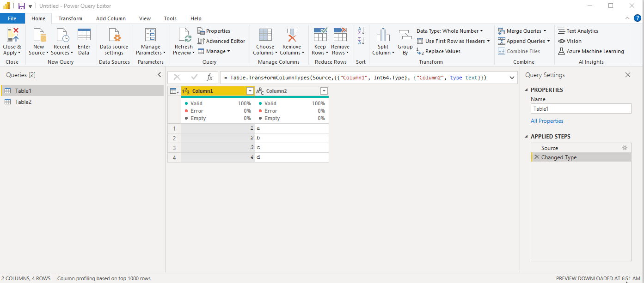Open Data Type: Whole Number dropdown
Screen dimensions: 644x283
click(x=449, y=31)
